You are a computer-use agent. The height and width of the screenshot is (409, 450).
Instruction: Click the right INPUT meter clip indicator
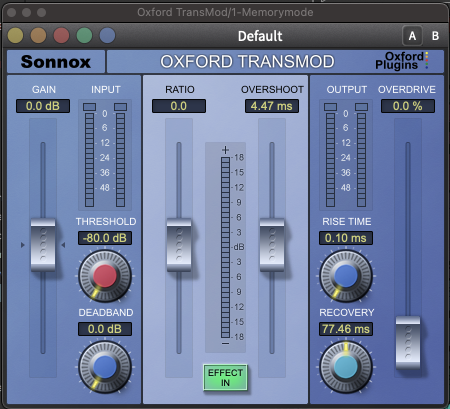coord(120,107)
